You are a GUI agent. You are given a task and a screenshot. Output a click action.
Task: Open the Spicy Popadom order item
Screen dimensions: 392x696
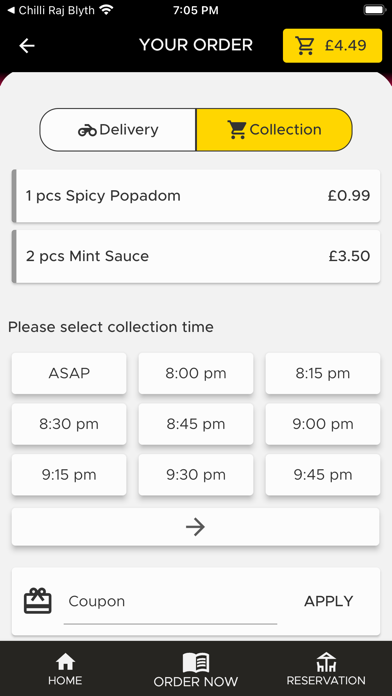click(196, 196)
